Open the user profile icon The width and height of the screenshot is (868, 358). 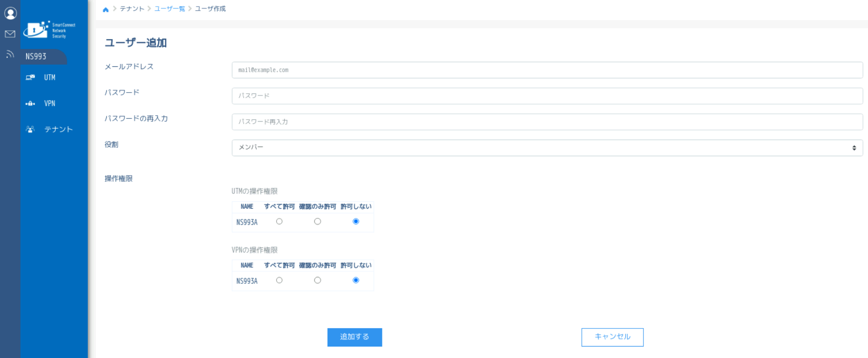(x=10, y=13)
